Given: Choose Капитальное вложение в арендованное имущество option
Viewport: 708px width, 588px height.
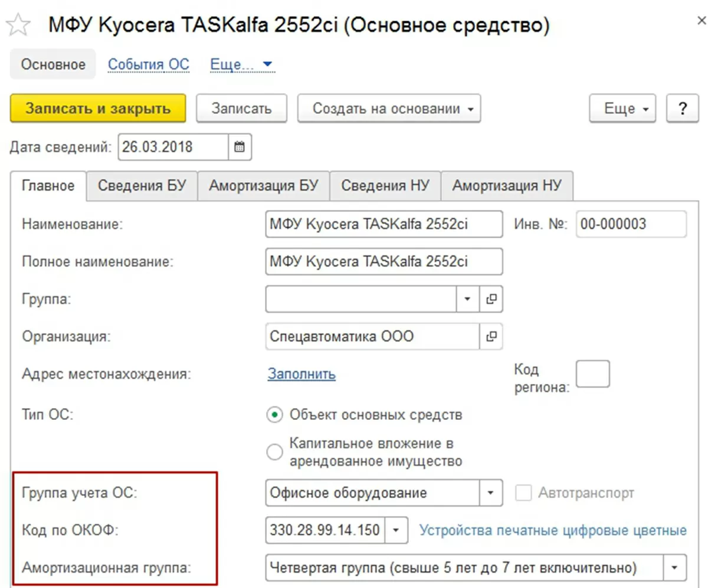Looking at the screenshot, I should tap(274, 452).
